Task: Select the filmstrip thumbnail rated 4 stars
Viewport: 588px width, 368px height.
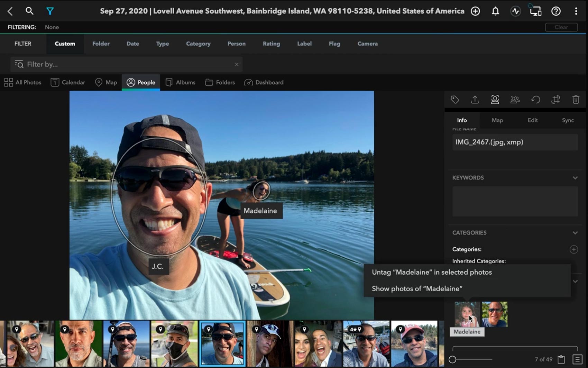Action: (366, 343)
